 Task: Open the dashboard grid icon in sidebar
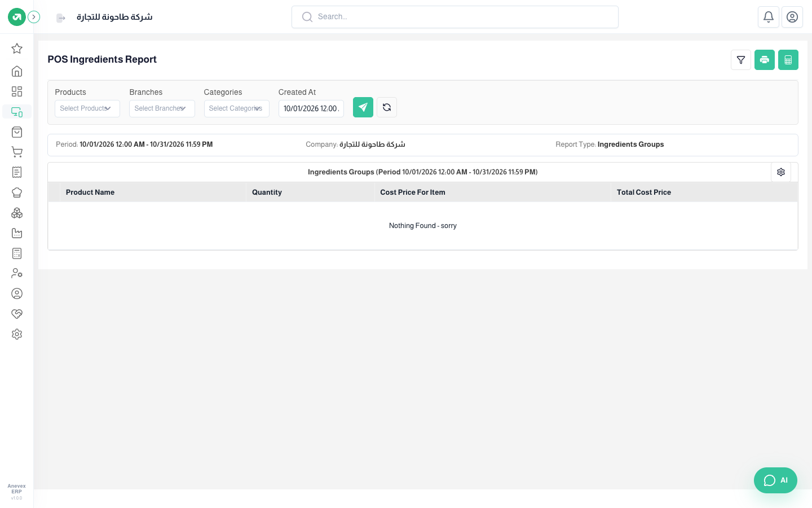[17, 91]
